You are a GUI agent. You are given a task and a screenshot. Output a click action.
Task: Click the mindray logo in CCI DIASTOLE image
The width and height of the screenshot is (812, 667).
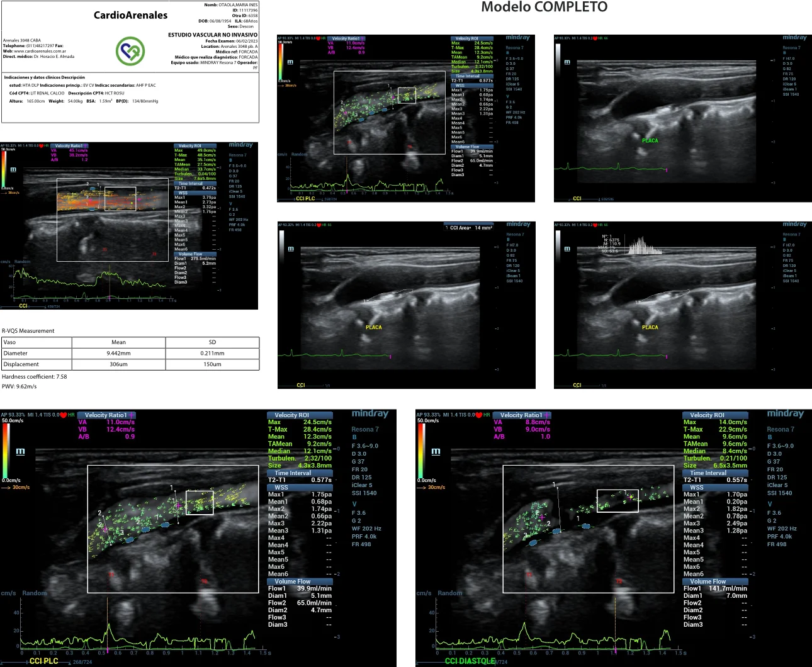785,413
